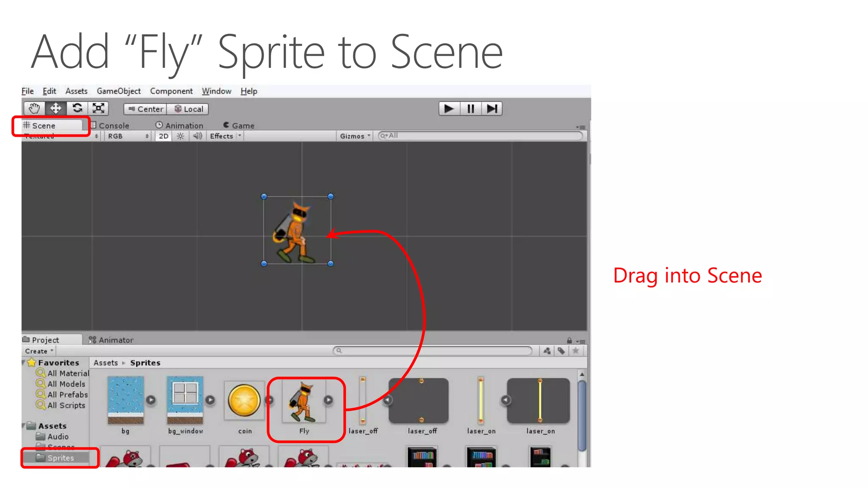Image resolution: width=868 pixels, height=488 pixels.
Task: Select the Hand tool
Action: [x=34, y=109]
